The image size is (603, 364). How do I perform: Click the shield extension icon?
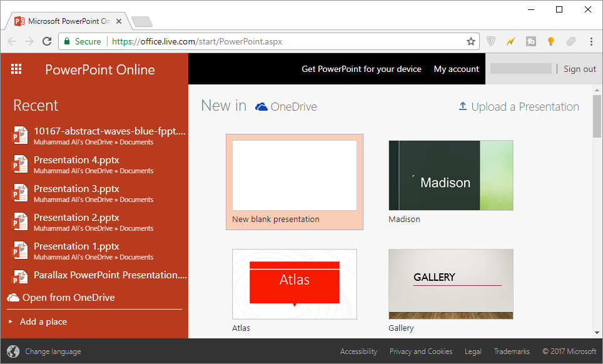490,41
